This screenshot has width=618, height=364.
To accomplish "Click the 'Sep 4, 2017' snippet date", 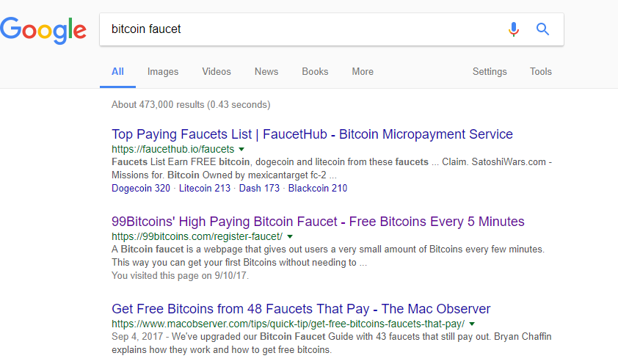I will click(x=137, y=337).
